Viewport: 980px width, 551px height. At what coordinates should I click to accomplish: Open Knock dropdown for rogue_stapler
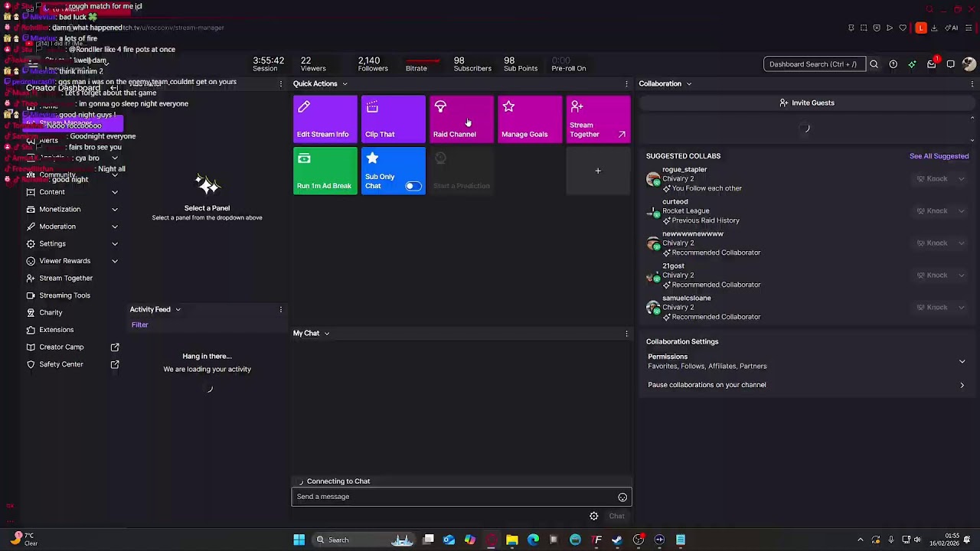[x=961, y=179]
